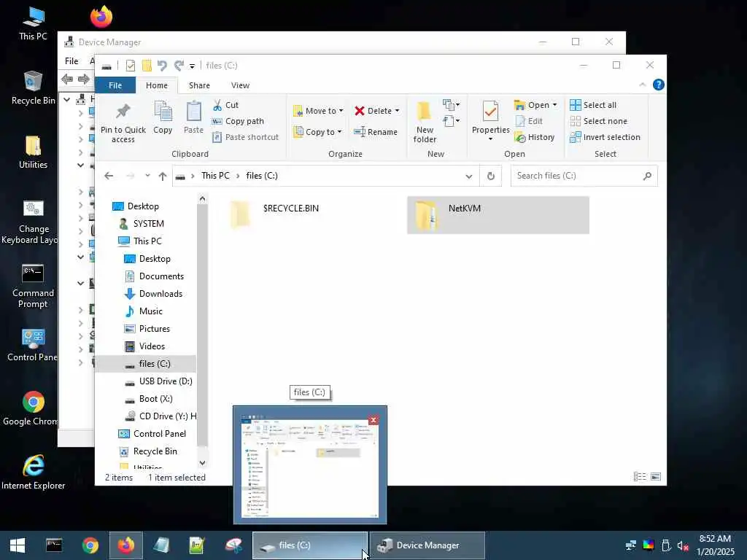
Task: Open Customize Quick Access Toolbar dropdown
Action: (x=192, y=66)
